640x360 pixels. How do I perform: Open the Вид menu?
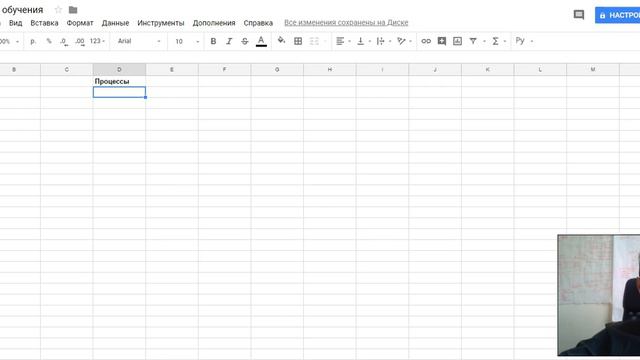(16, 23)
